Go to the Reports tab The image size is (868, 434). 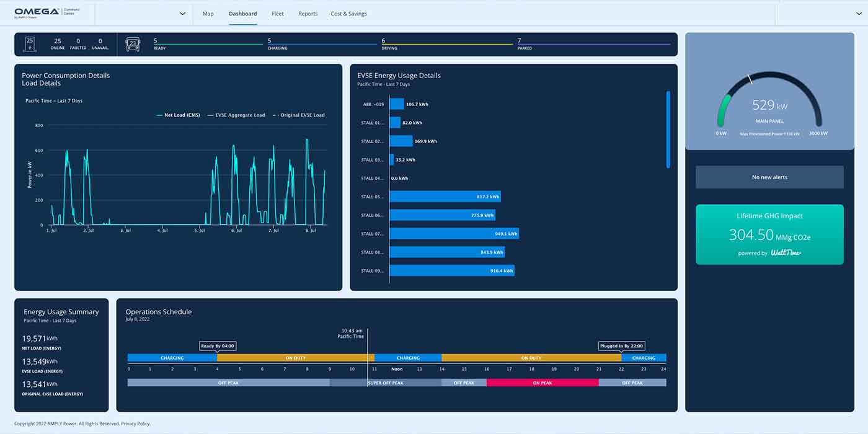[x=308, y=13]
